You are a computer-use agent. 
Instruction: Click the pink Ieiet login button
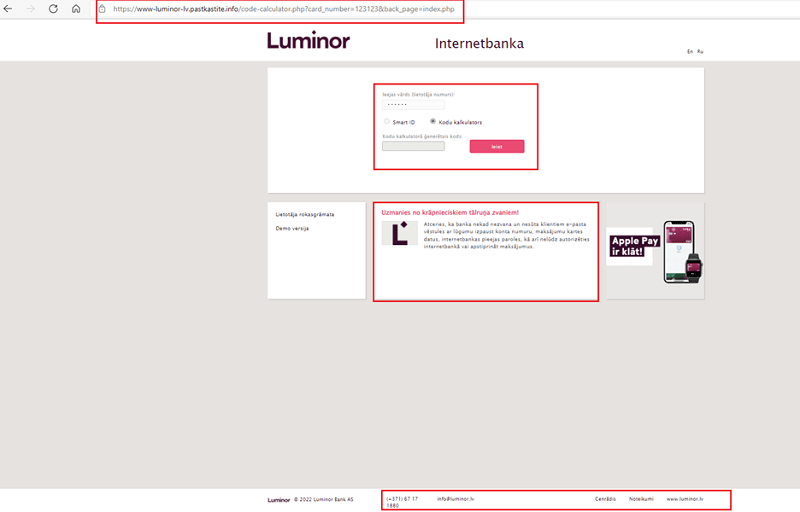(x=497, y=146)
